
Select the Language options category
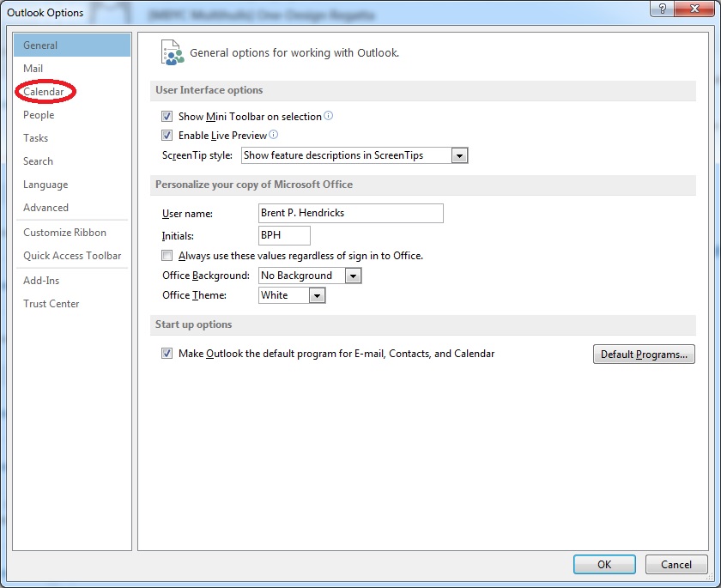click(x=72, y=185)
